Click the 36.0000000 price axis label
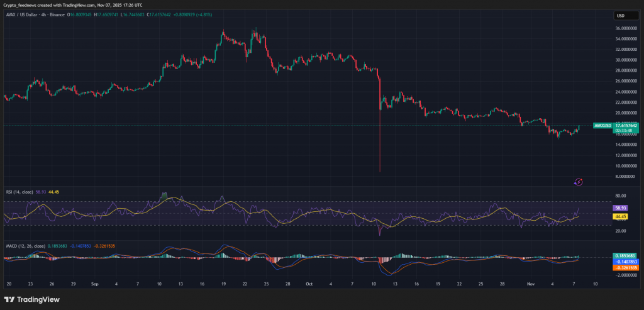 [x=626, y=28]
